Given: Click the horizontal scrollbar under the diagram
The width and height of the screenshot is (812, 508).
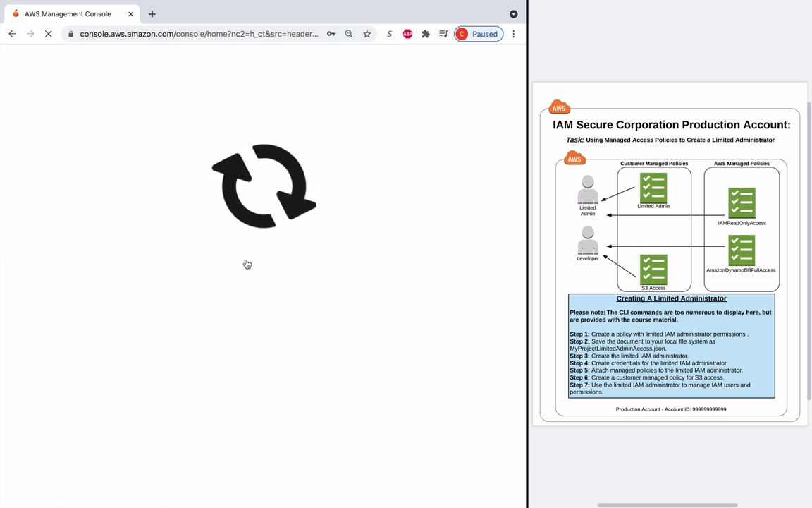Looking at the screenshot, I should 667,504.
